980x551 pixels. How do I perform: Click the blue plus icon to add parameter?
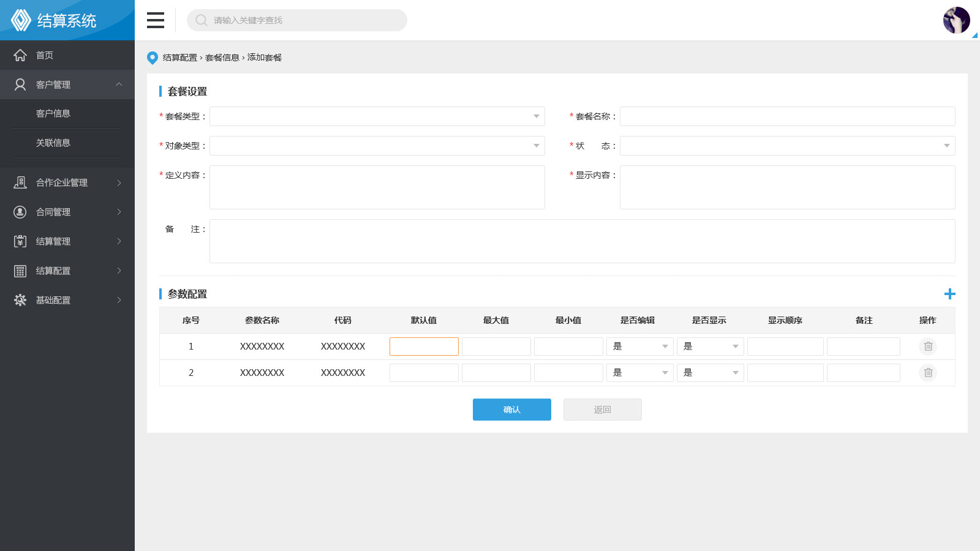tap(949, 294)
